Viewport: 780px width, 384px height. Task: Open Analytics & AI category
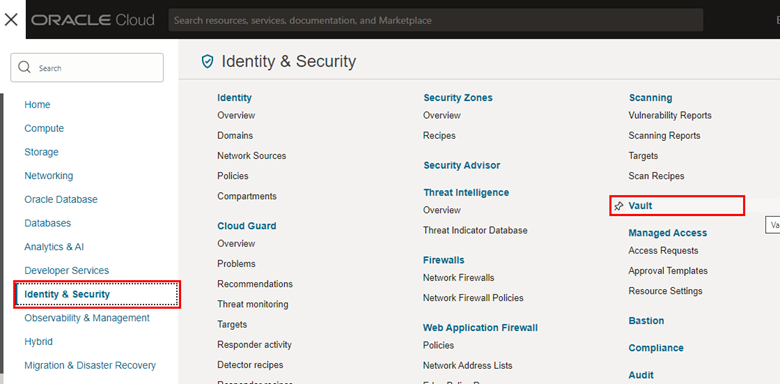54,247
